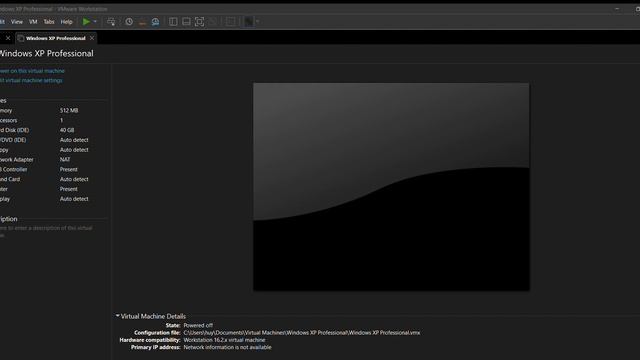Open the console view dropdown arrow
Image resolution: width=640 pixels, height=360 pixels.
point(258,22)
